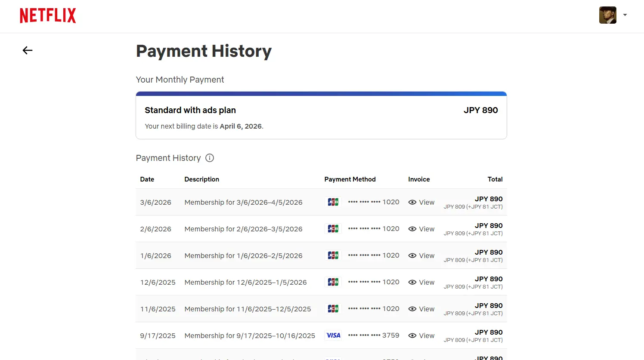Select the Standard with ads plan card
The height and width of the screenshot is (360, 644).
321,115
